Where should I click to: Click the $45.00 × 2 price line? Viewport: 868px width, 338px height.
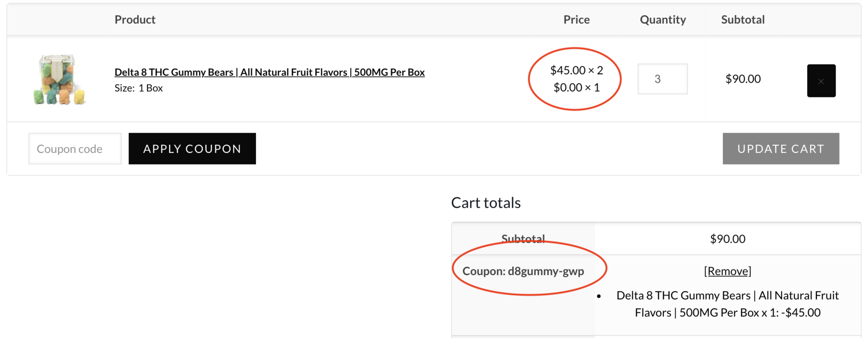pyautogui.click(x=576, y=70)
